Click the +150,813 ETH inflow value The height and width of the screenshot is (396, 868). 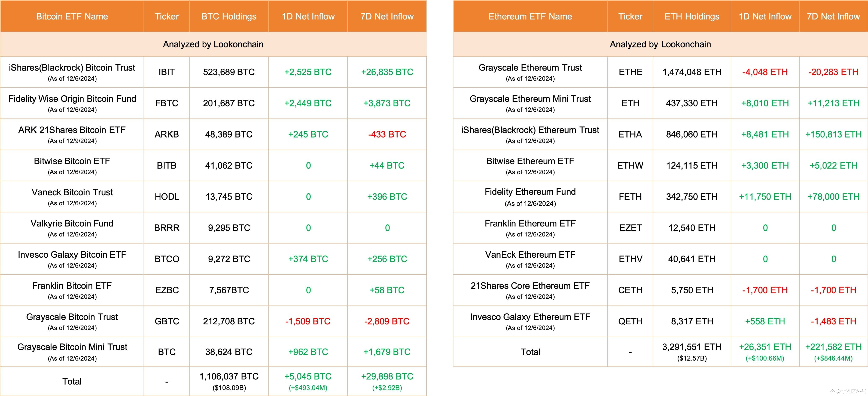833,135
